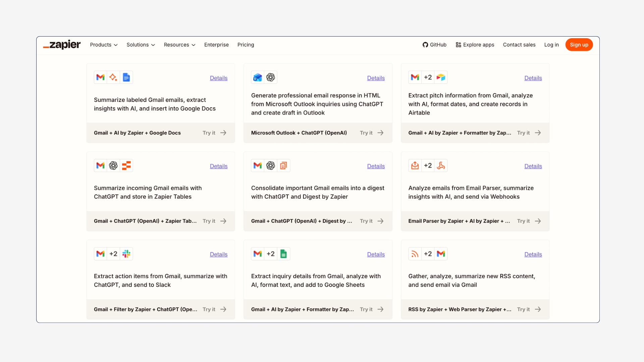Click the AI by Zapier icon in the first card
Image resolution: width=644 pixels, height=362 pixels.
(x=113, y=77)
